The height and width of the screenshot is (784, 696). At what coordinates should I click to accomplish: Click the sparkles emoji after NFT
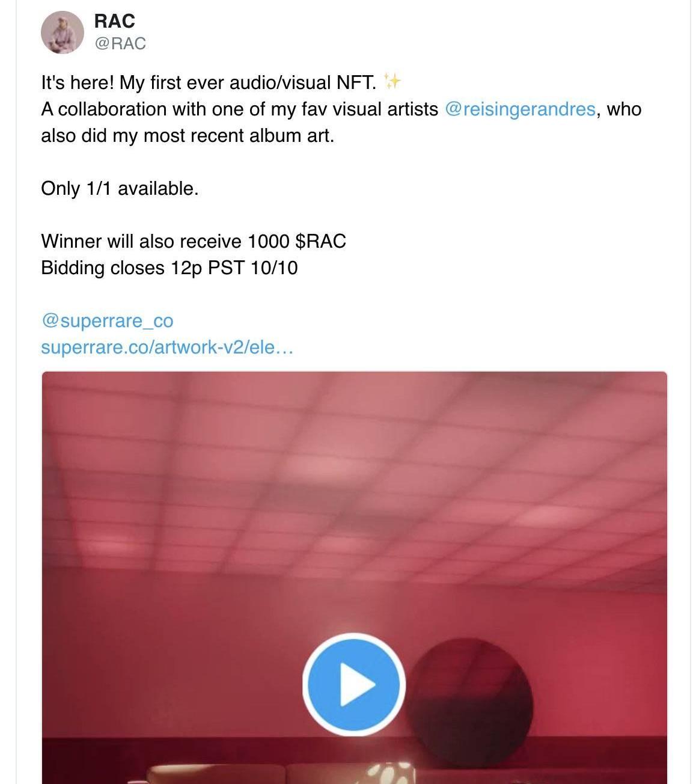(x=392, y=82)
